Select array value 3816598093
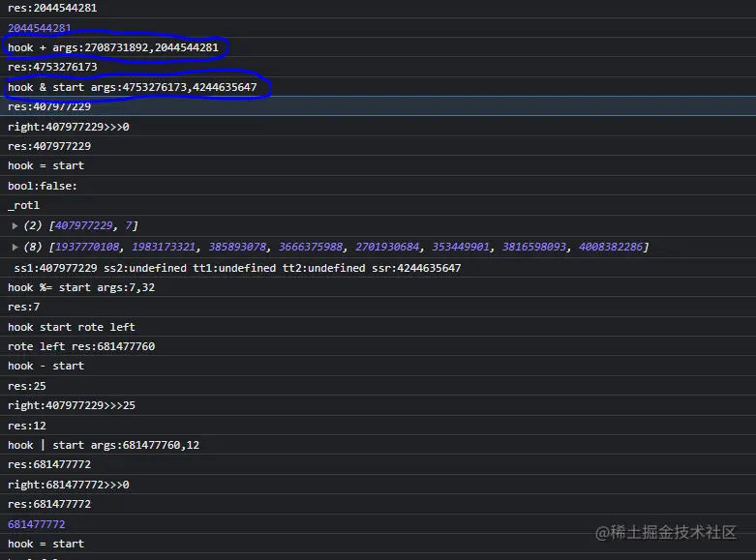This screenshot has width=756, height=560. [x=534, y=247]
